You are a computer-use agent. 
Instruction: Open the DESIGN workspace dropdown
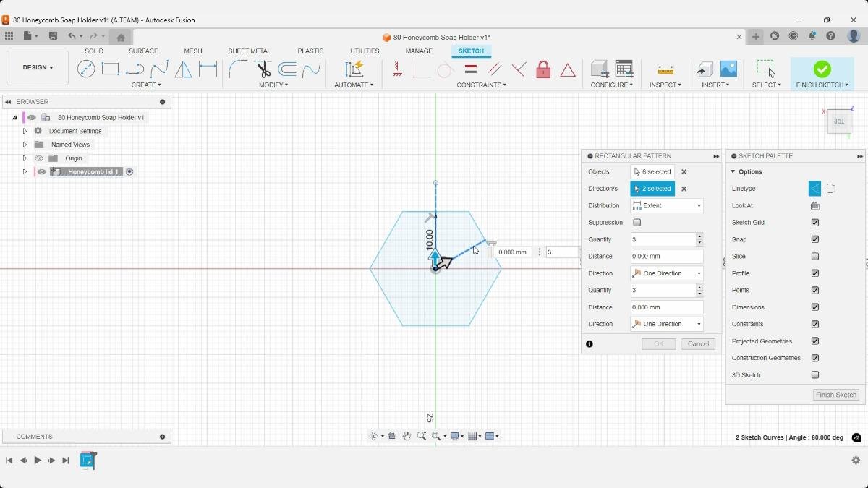(38, 68)
